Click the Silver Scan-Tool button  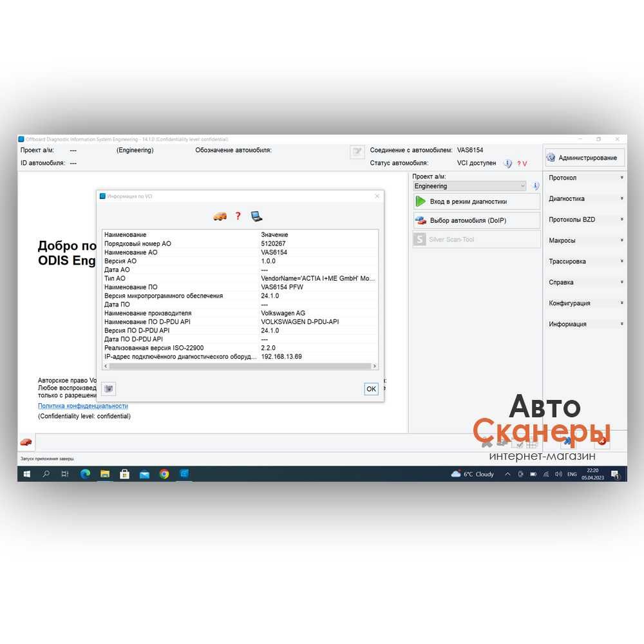pos(477,239)
